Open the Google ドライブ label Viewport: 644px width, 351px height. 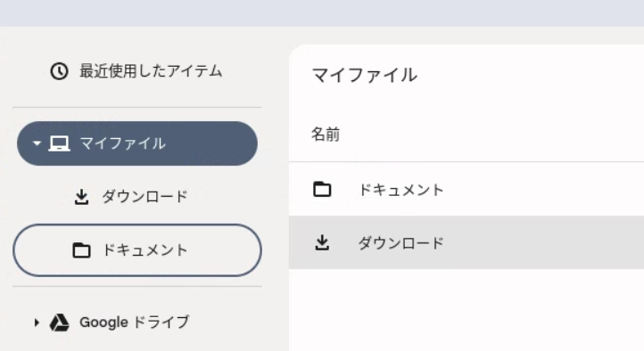click(135, 322)
